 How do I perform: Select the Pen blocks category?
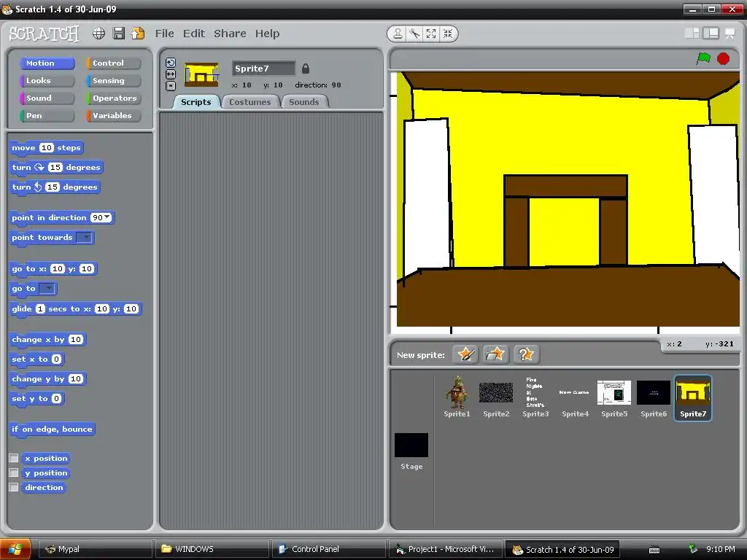(47, 116)
